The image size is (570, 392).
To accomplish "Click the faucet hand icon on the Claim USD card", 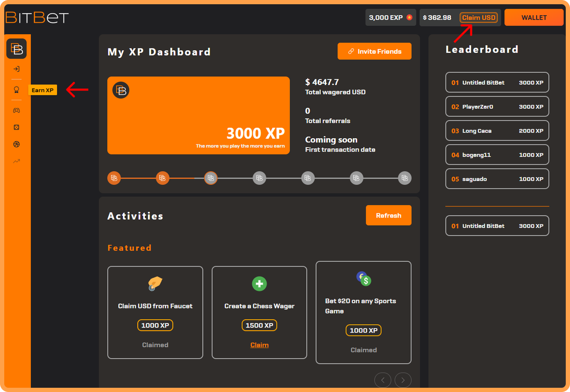I will pos(155,284).
